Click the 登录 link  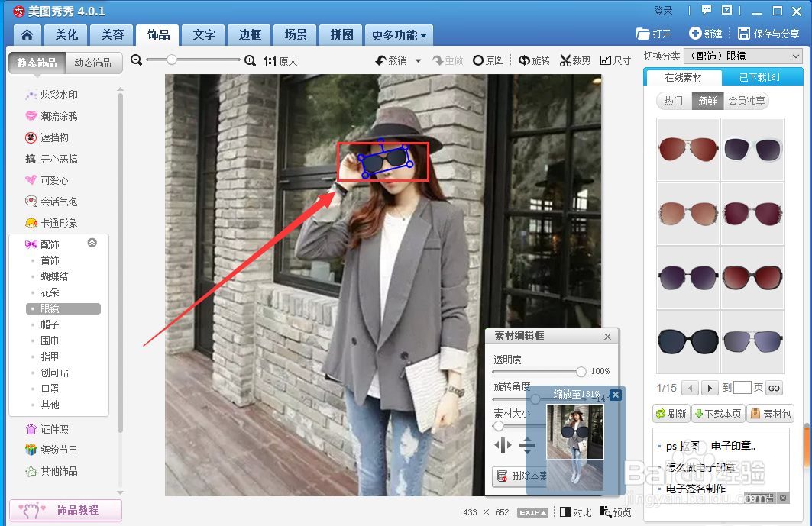click(663, 11)
